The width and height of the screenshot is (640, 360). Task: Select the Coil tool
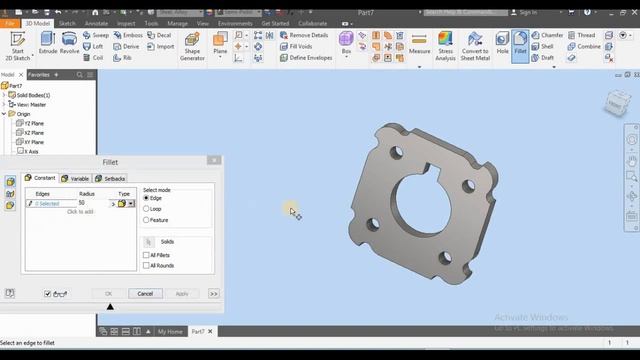[x=93, y=58]
